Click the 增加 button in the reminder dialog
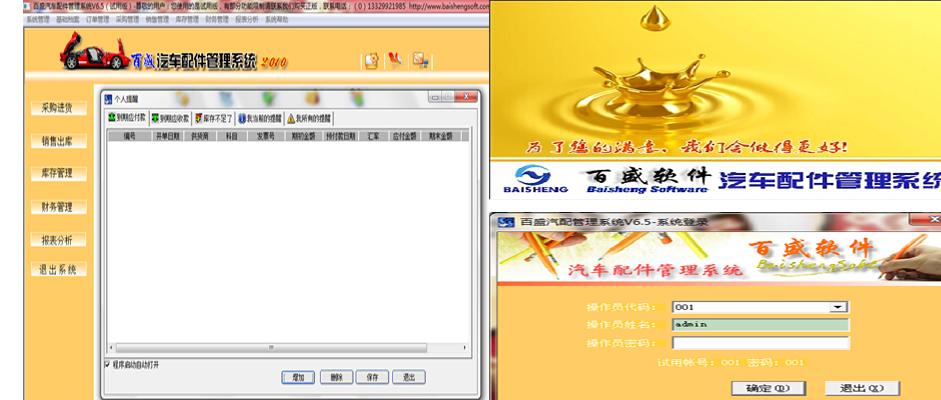 [x=298, y=377]
